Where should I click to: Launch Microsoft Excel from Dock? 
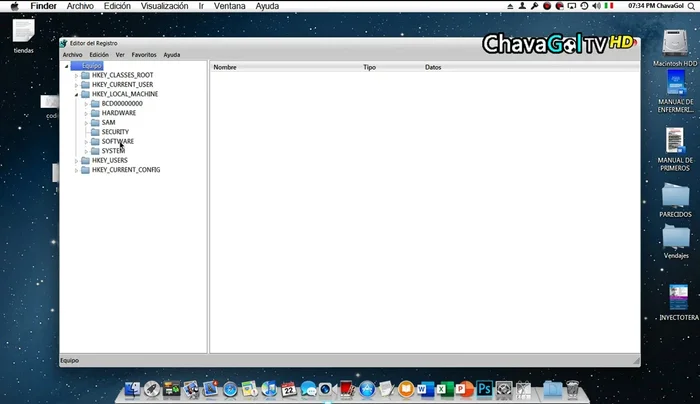[445, 389]
